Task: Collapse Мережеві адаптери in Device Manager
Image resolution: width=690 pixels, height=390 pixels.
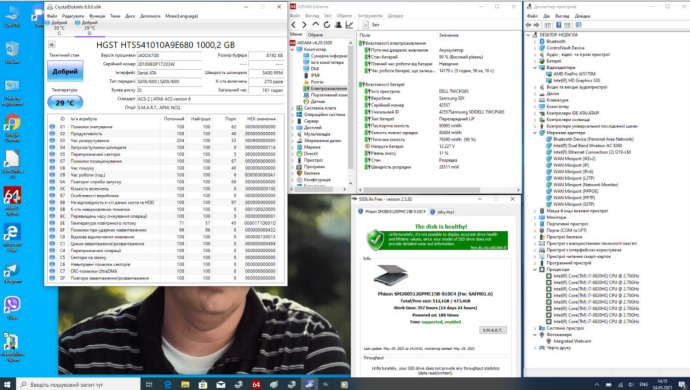Action: point(536,132)
